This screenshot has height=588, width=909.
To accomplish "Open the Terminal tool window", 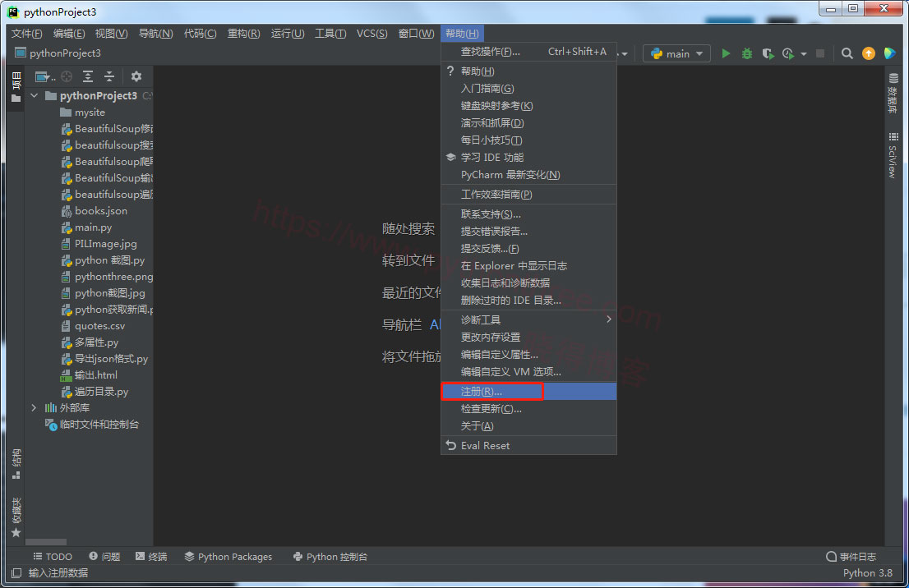I will (x=151, y=557).
